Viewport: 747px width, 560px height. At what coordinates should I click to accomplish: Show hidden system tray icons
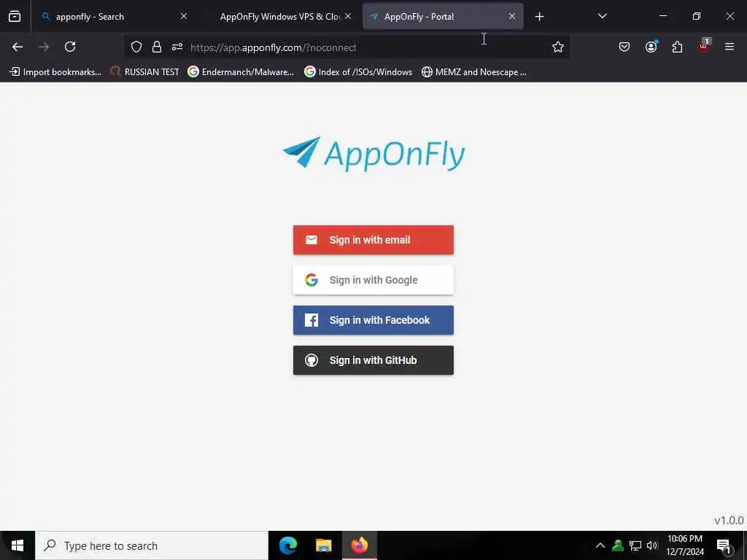click(x=600, y=545)
